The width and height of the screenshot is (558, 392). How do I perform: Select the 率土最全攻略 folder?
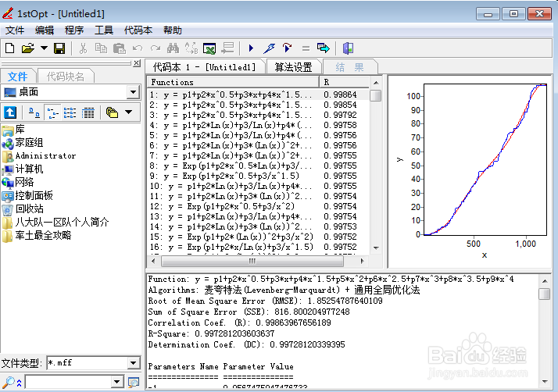[x=37, y=235]
